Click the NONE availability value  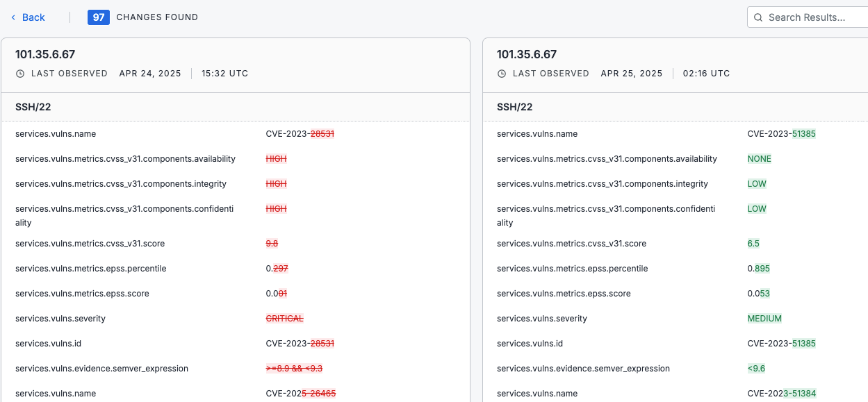(760, 159)
